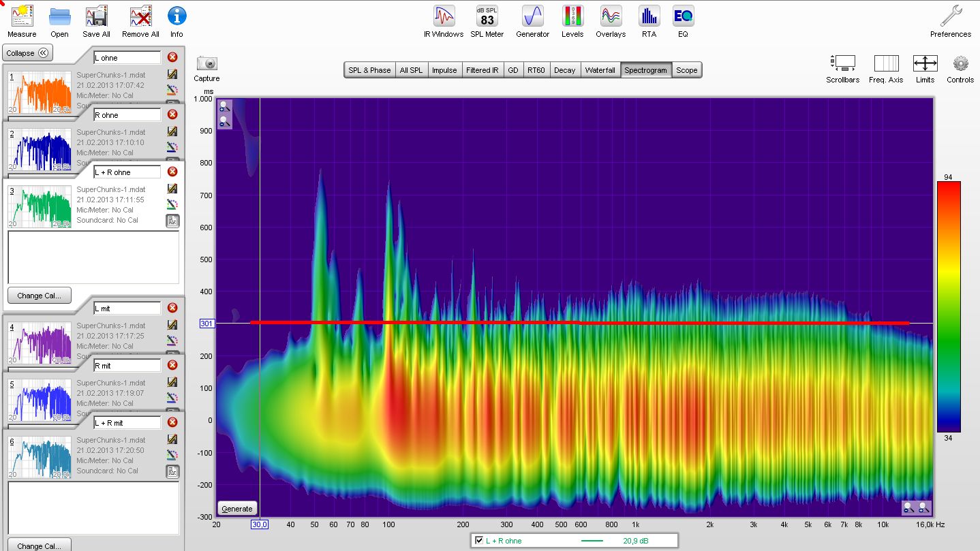The width and height of the screenshot is (980, 551).
Task: Zoom in vertical axis magnifier plus
Action: coord(225,107)
